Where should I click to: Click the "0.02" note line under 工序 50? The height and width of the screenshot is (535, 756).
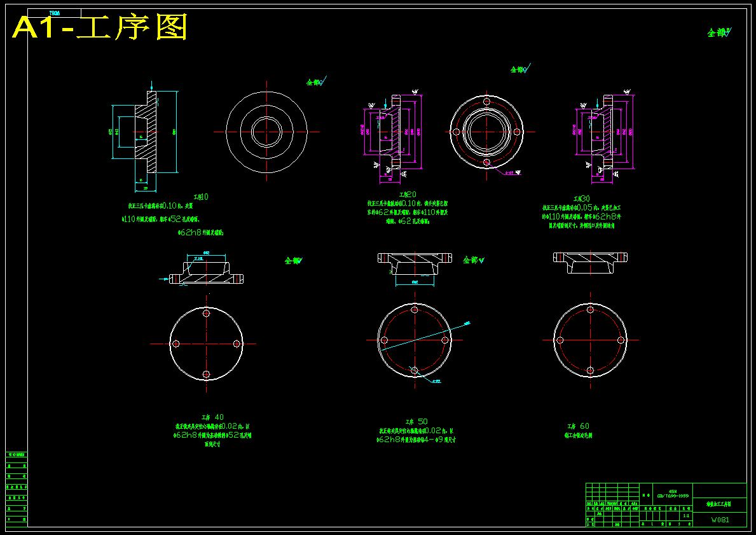coord(416,431)
